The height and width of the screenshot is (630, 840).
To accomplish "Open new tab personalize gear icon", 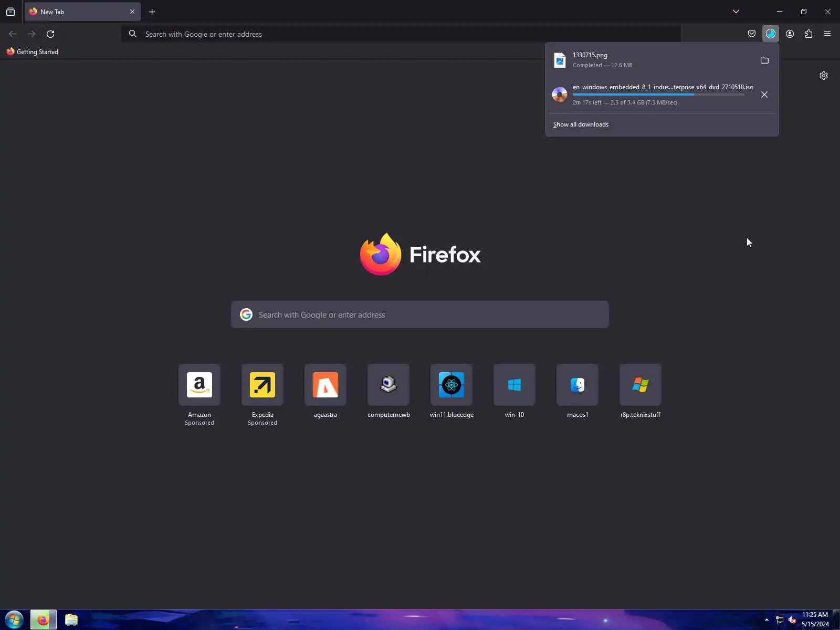I will click(824, 76).
